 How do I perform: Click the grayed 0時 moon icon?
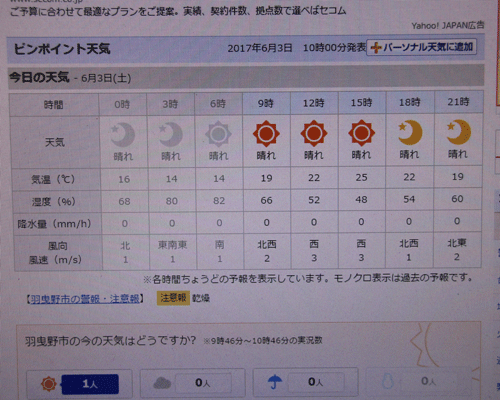[x=123, y=135]
